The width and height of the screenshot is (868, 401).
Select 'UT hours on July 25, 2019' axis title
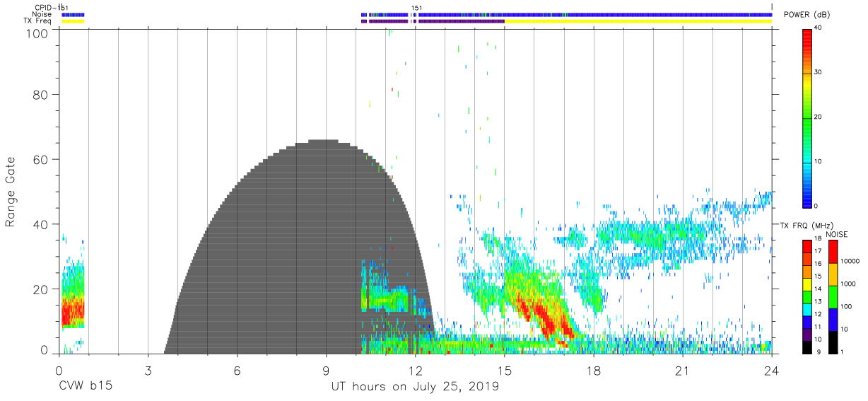click(x=415, y=387)
